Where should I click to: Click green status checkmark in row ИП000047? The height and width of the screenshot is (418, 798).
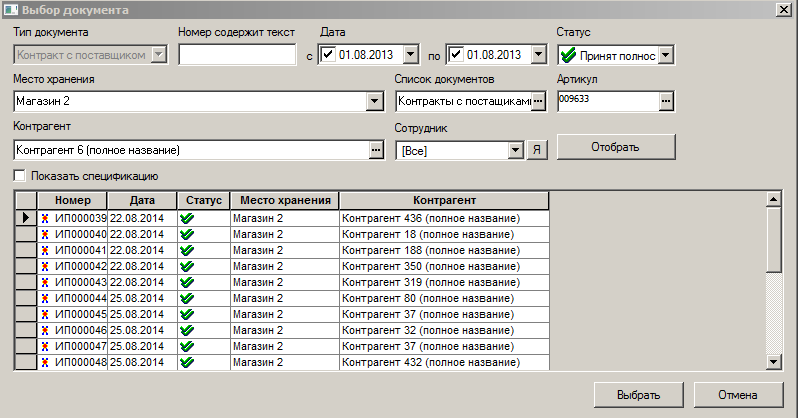(187, 347)
